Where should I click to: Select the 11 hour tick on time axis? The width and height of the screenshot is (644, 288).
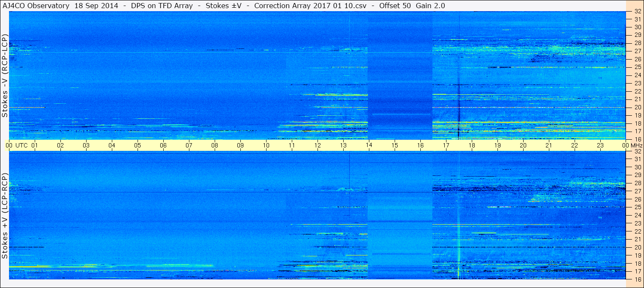tap(292, 145)
